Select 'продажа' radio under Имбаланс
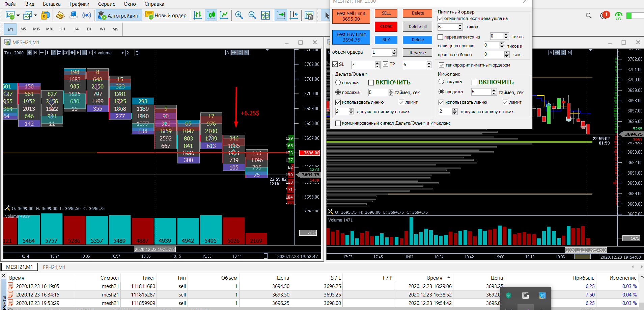Screen dimensions: 644x310 pyautogui.click(x=441, y=92)
